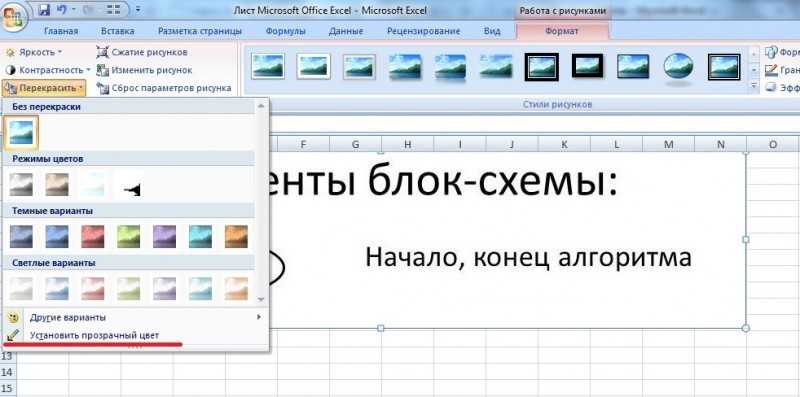
Task: Choose the grayscale color mode
Action: coord(21,185)
